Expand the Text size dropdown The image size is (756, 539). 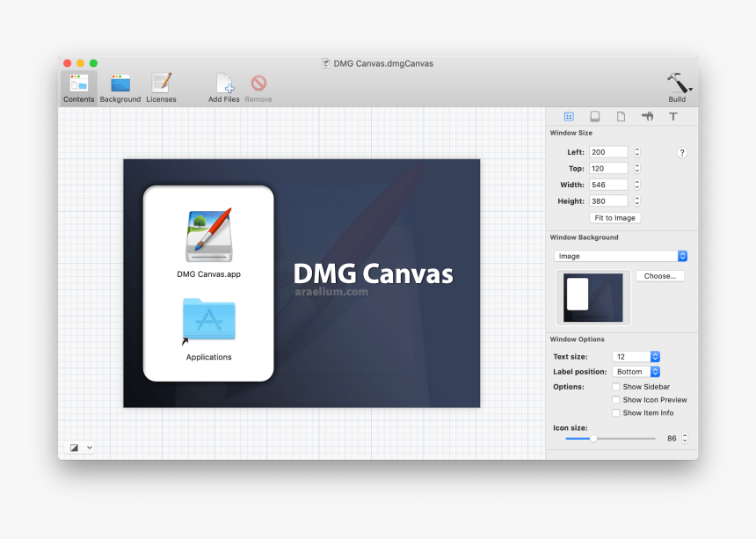pos(636,357)
